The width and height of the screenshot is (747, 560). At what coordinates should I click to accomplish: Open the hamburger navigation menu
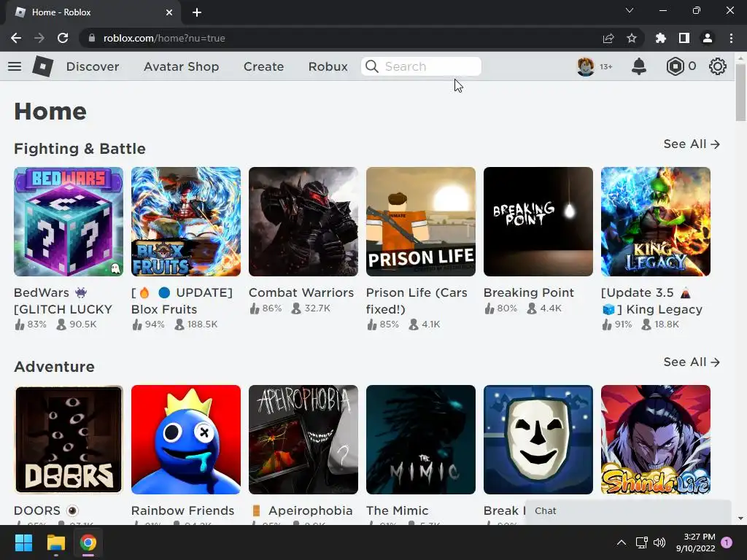[15, 66]
